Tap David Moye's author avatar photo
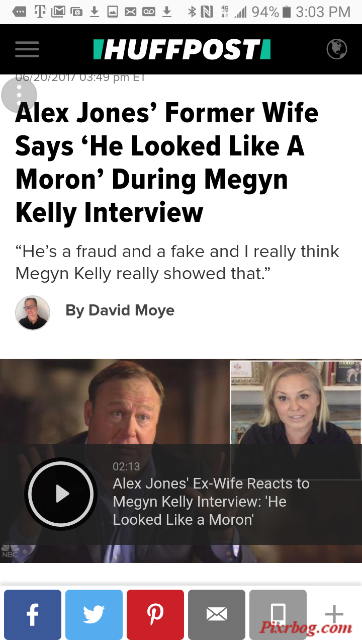 (33, 313)
